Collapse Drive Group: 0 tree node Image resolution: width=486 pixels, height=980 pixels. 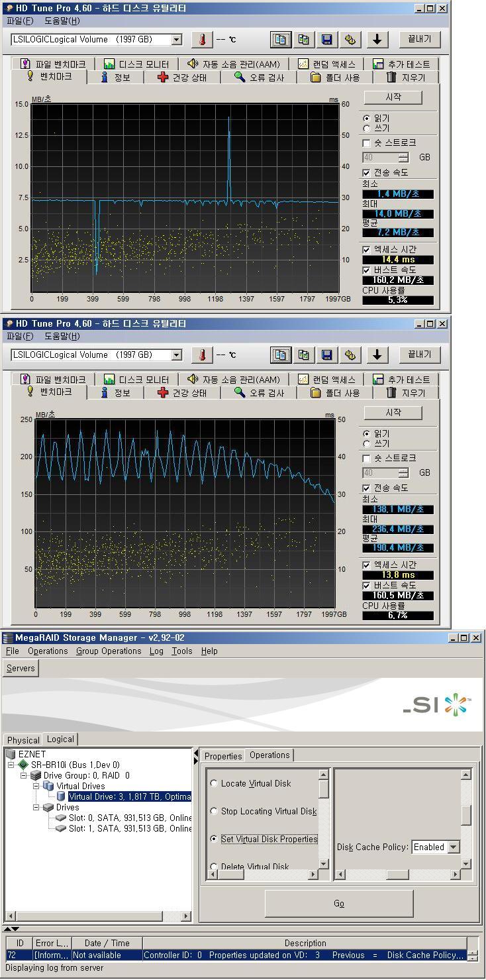24,775
